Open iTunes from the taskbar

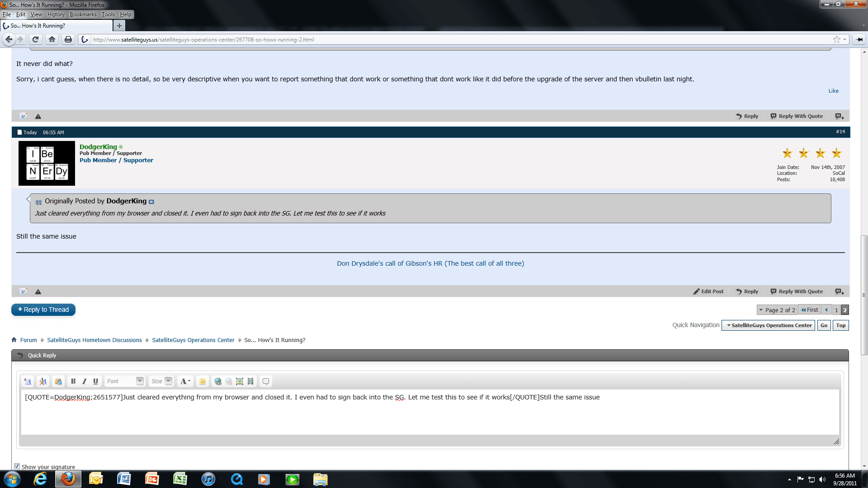pyautogui.click(x=208, y=479)
